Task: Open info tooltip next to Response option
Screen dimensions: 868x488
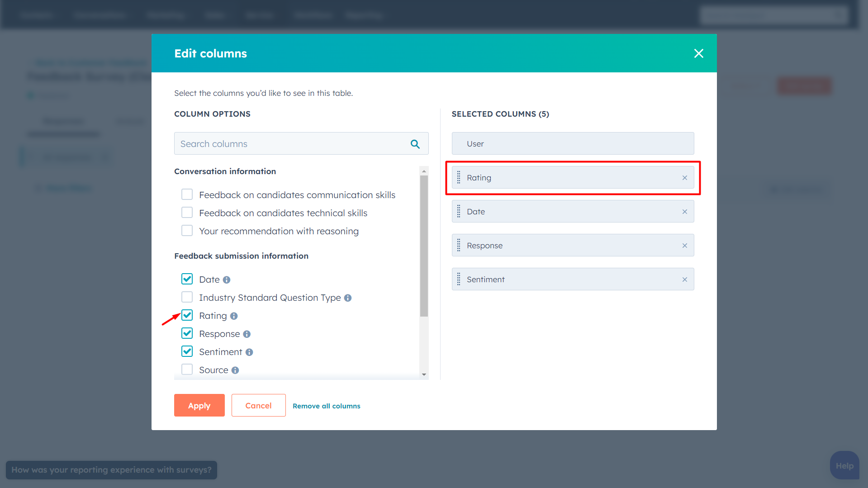Action: (x=247, y=334)
